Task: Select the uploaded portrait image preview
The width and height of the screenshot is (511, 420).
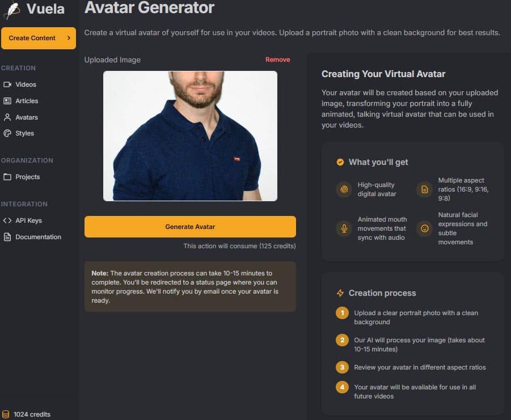Action: click(x=190, y=136)
